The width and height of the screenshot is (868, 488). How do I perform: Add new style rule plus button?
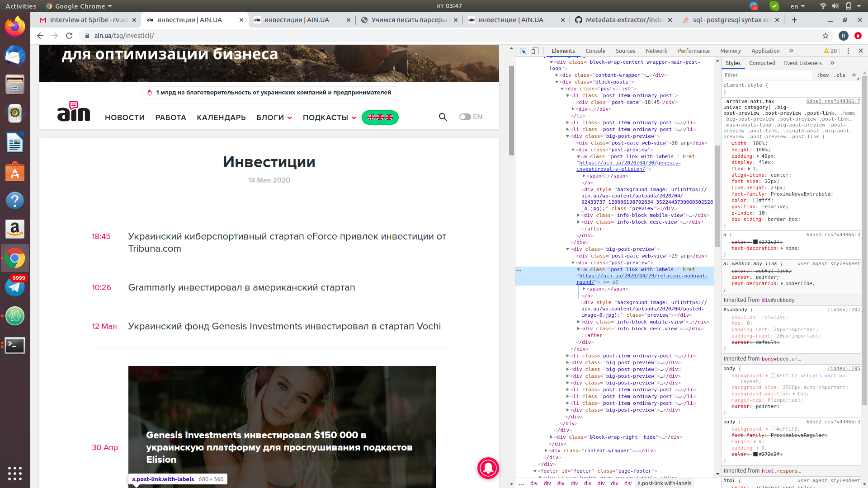(854, 75)
